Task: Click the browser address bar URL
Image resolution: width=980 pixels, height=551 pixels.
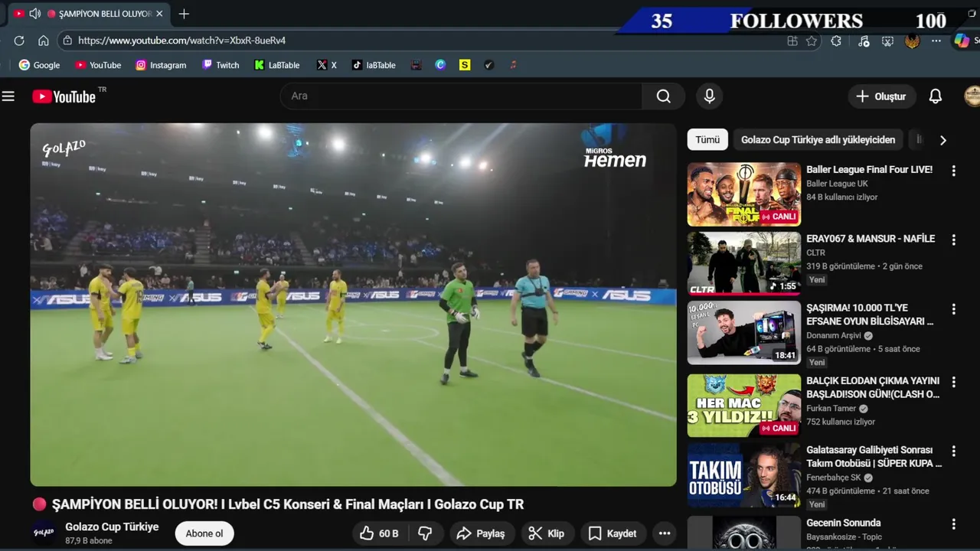Action: coord(181,41)
